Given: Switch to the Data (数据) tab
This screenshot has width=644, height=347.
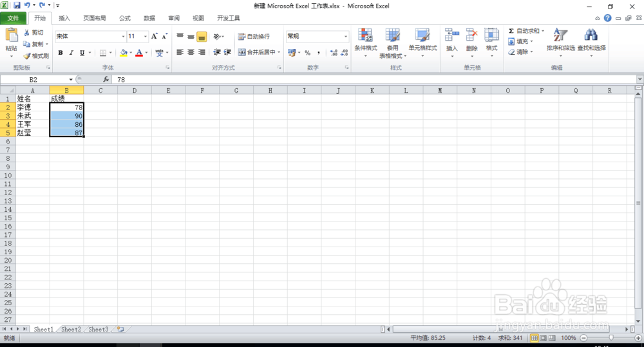Looking at the screenshot, I should pos(149,18).
